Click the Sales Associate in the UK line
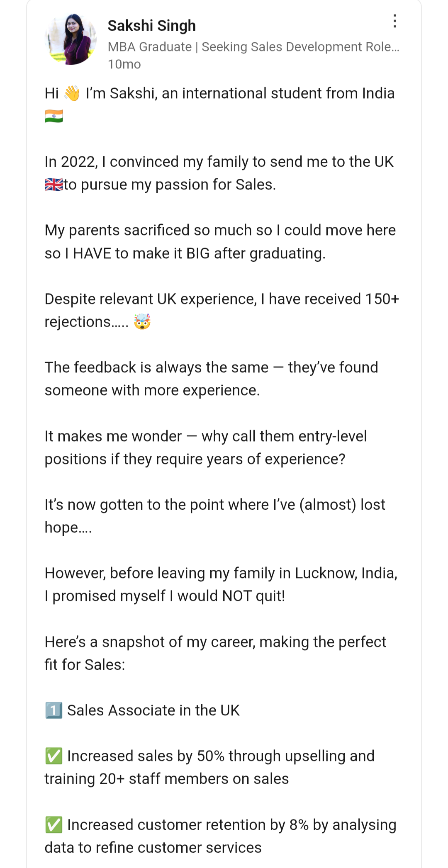This screenshot has width=448, height=868. coord(153,710)
